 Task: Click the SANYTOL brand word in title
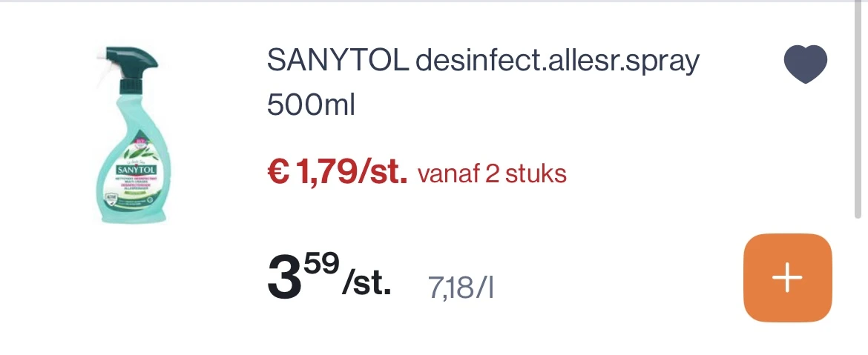(x=338, y=62)
